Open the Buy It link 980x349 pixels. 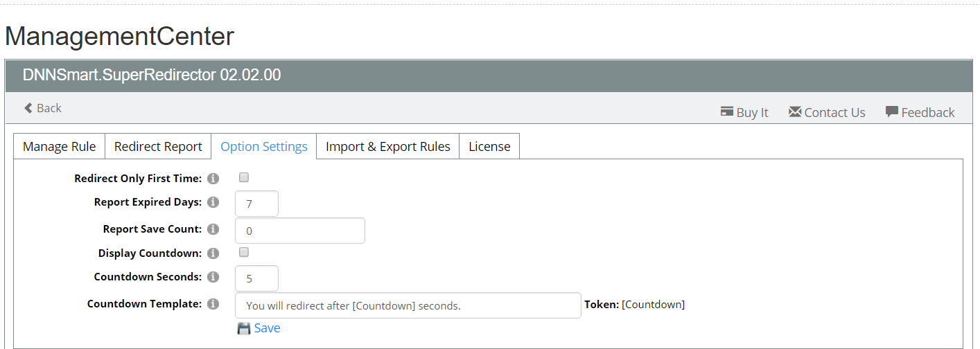pos(744,112)
